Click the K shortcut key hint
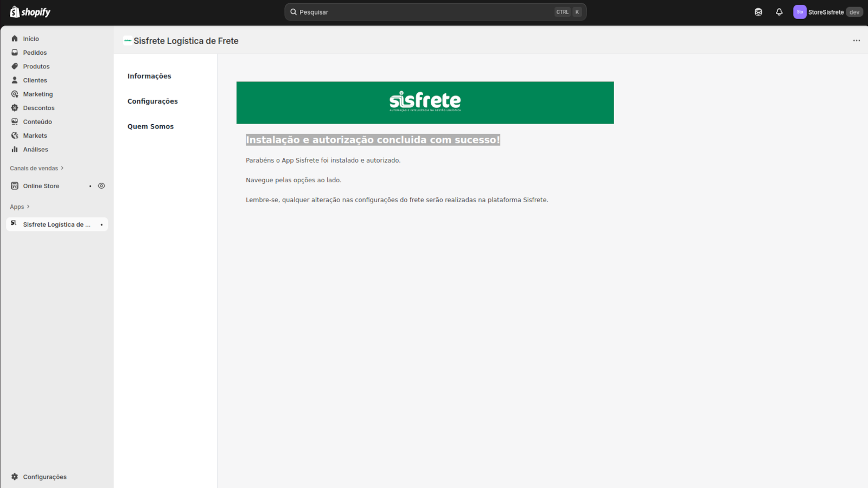Image resolution: width=868 pixels, height=488 pixels. [577, 12]
